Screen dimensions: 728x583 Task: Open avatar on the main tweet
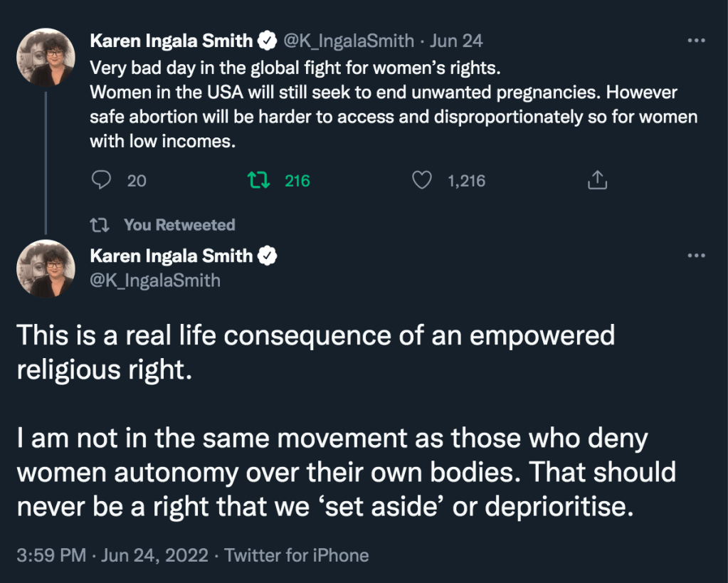click(46, 268)
